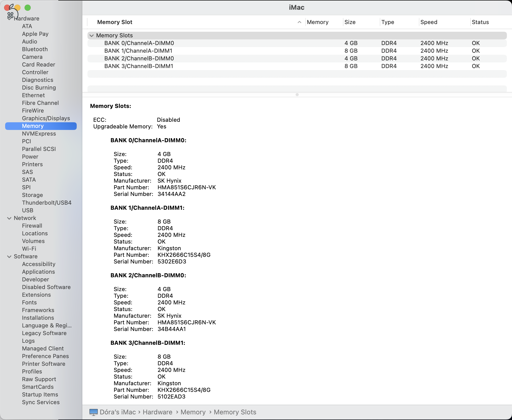The image size is (512, 420).
Task: Collapse the Network section in sidebar
Action: [9, 218]
